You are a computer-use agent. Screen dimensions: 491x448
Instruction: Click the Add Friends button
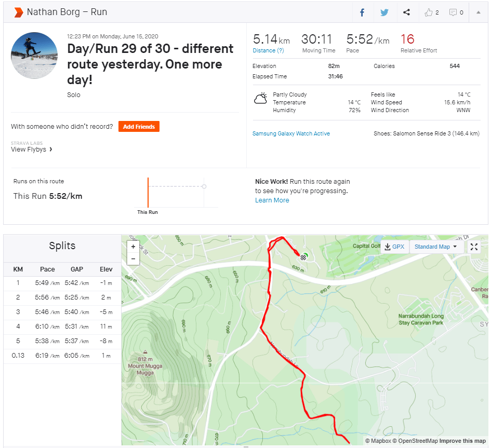coord(139,127)
